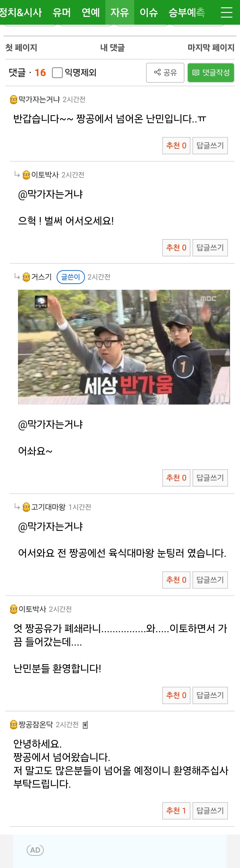Viewport: 240px width, 868px height.
Task: Switch to the 유머 tab
Action: 62,12
